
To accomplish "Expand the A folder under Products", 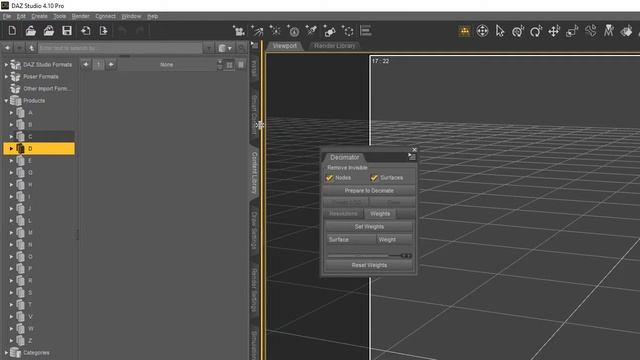I will (11, 113).
